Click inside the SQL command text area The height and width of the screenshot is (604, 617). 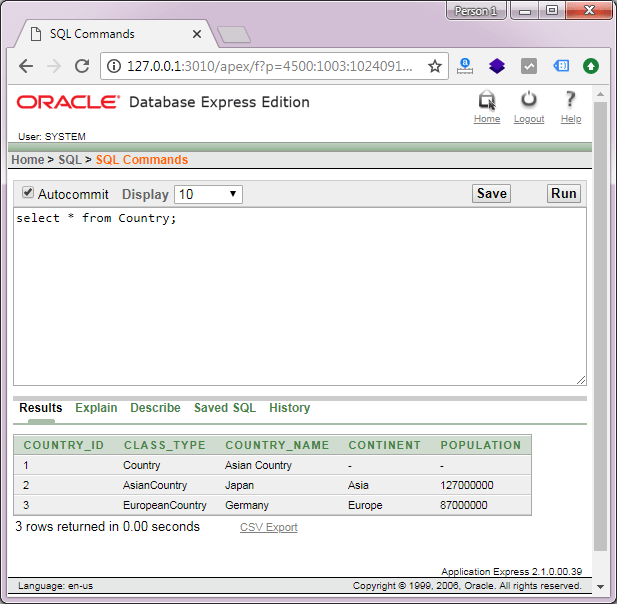[x=299, y=297]
